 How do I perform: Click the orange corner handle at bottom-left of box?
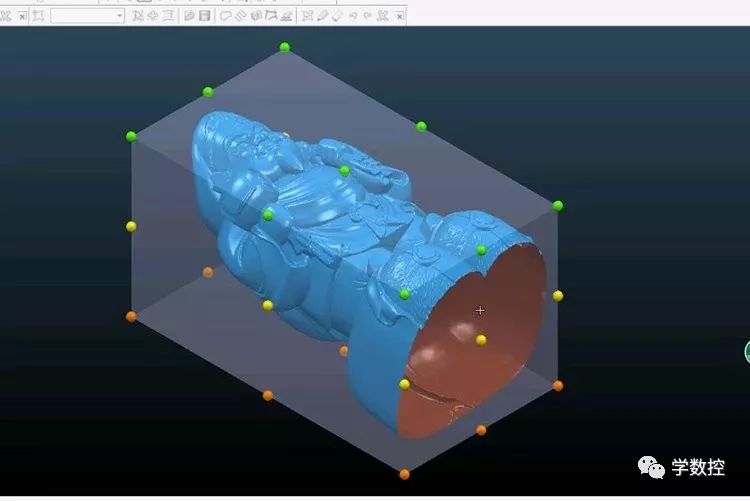pos(131,316)
